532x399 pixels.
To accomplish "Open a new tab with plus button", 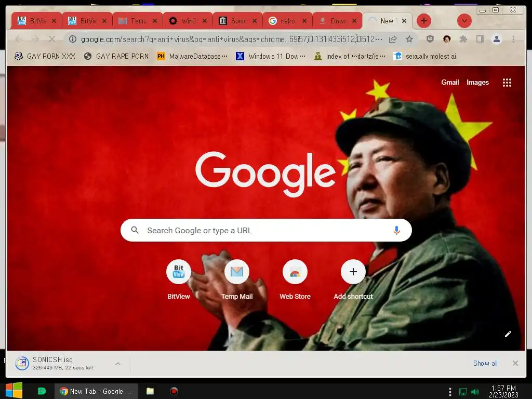I will tap(424, 21).
